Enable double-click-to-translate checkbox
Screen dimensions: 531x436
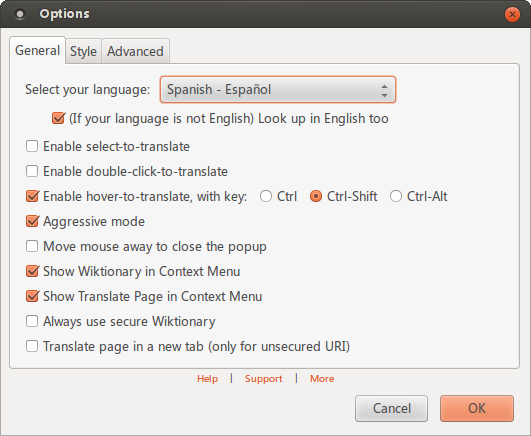pyautogui.click(x=32, y=171)
